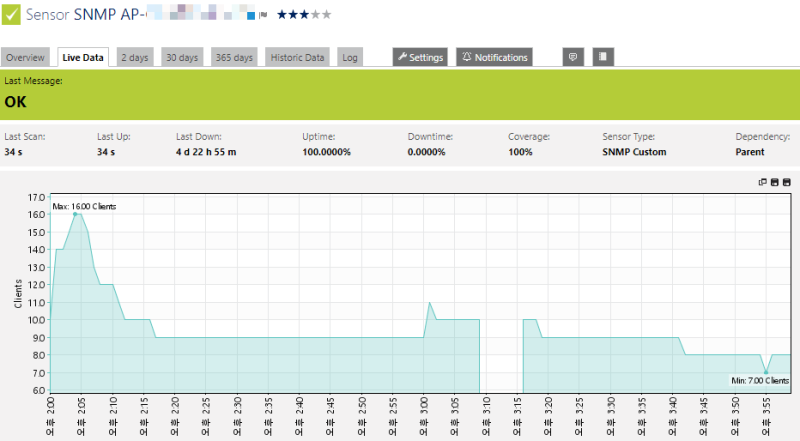The image size is (800, 441).
Task: Click the Parent dependency link
Action: 749,152
